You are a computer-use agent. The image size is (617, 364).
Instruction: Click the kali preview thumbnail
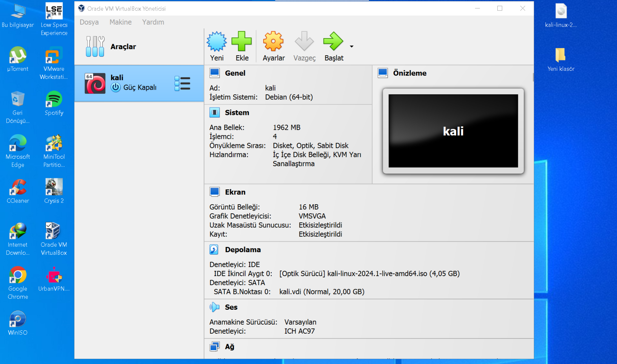coord(453,131)
